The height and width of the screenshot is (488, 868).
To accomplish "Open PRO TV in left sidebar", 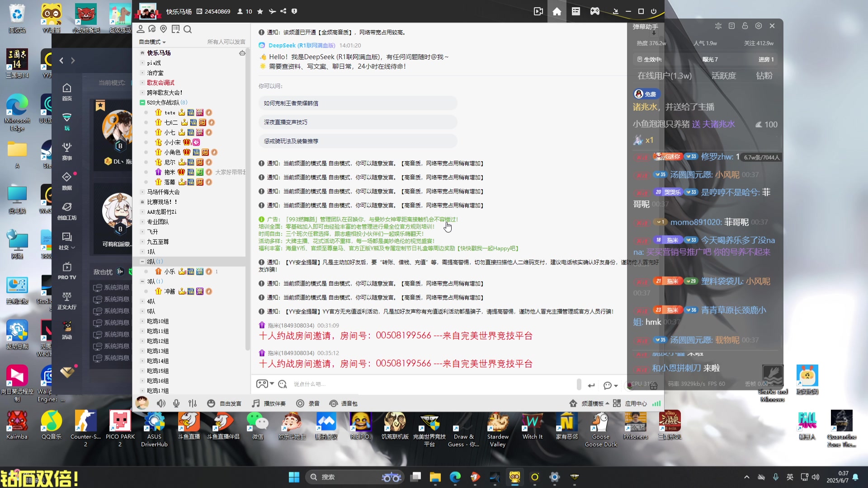I will 67,271.
